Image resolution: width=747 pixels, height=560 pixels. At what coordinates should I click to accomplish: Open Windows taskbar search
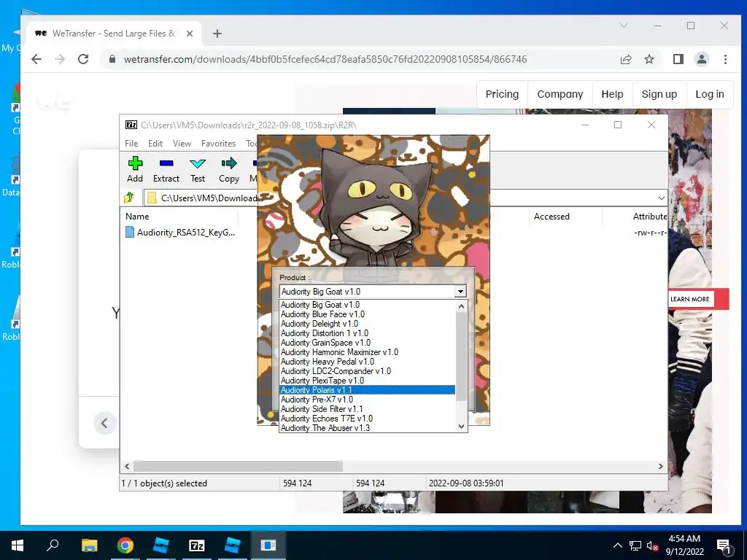point(53,545)
